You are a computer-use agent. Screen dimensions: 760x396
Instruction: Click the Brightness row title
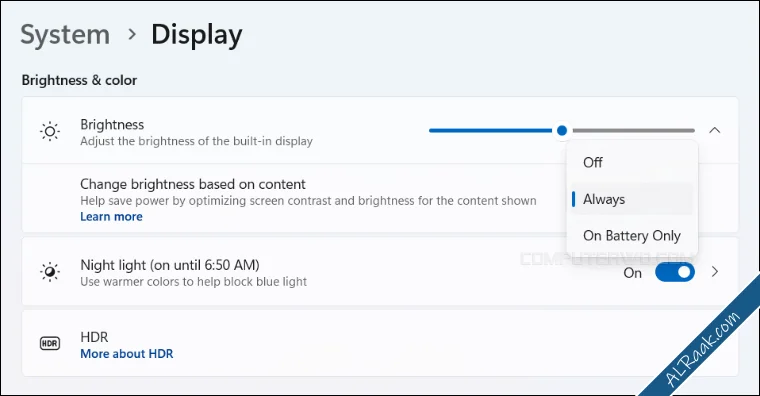(x=112, y=125)
